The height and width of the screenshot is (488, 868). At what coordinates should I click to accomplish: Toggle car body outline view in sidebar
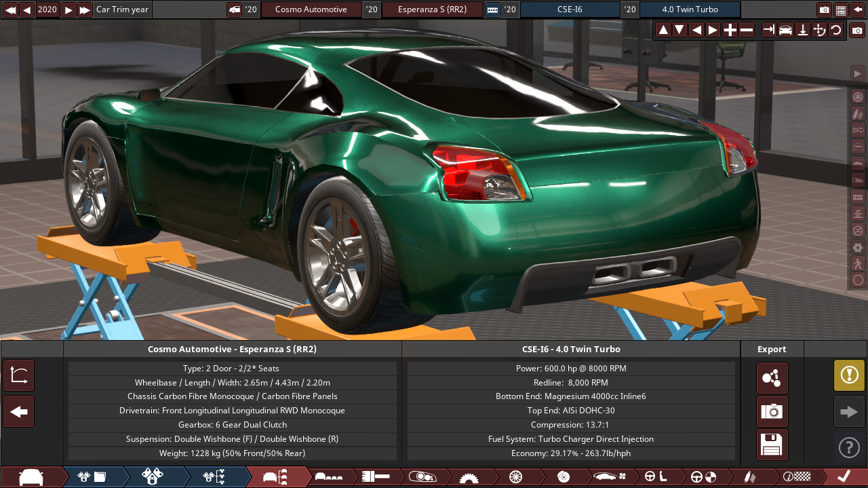pos(858,146)
